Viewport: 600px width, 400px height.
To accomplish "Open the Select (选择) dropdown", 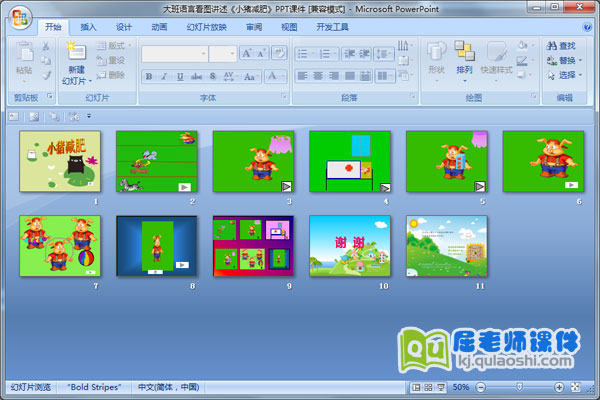I will (566, 74).
